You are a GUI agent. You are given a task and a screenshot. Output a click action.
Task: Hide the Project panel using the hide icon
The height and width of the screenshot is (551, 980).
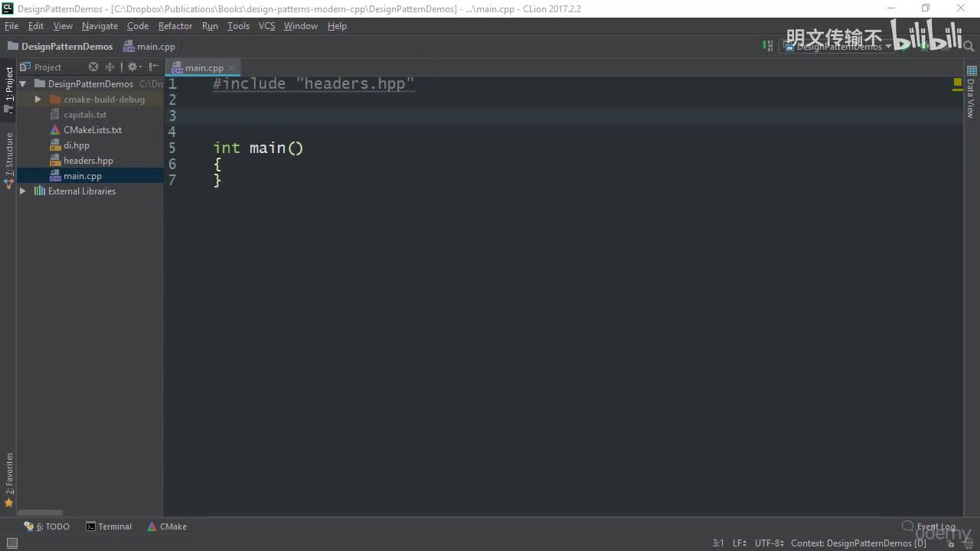154,67
